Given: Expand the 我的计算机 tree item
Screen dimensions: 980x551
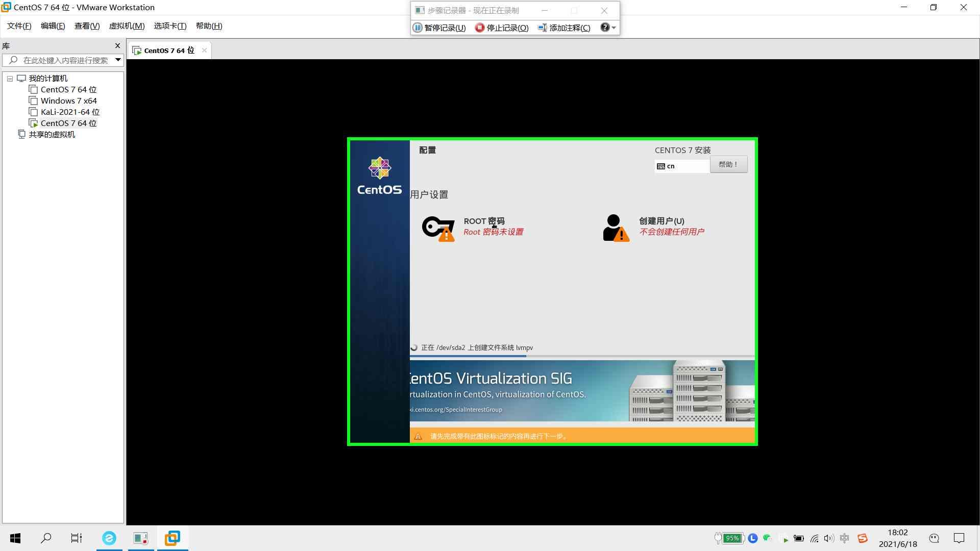Looking at the screenshot, I should pyautogui.click(x=9, y=78).
